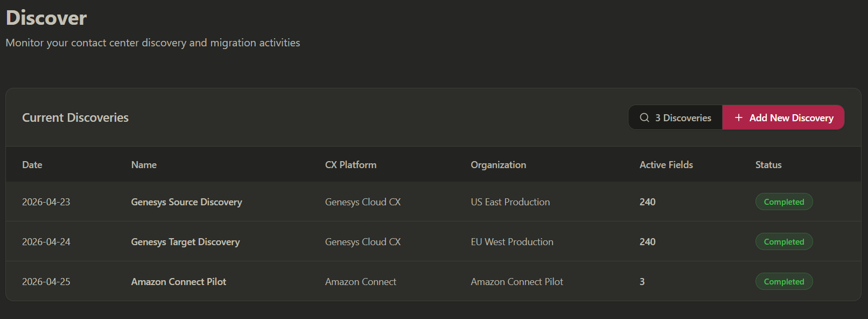Screen dimensions: 868x319
Task: Click Genesys Cloud CX in the Target Discovery row
Action: pos(363,242)
